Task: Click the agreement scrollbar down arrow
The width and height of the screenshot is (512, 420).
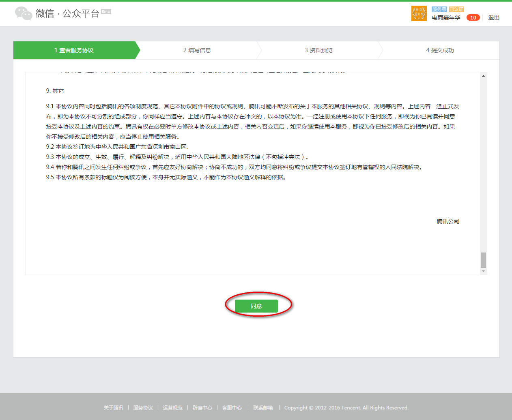Action: [x=483, y=271]
